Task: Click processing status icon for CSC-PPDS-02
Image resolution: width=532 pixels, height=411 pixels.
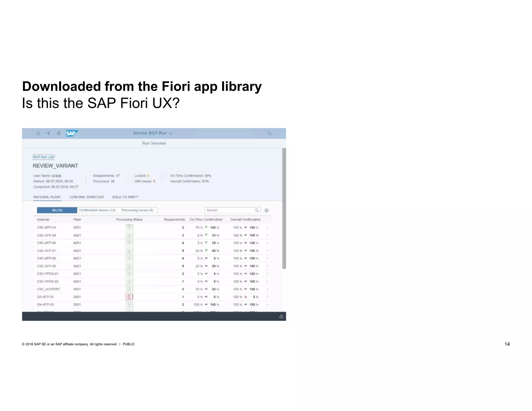Action: point(129,281)
